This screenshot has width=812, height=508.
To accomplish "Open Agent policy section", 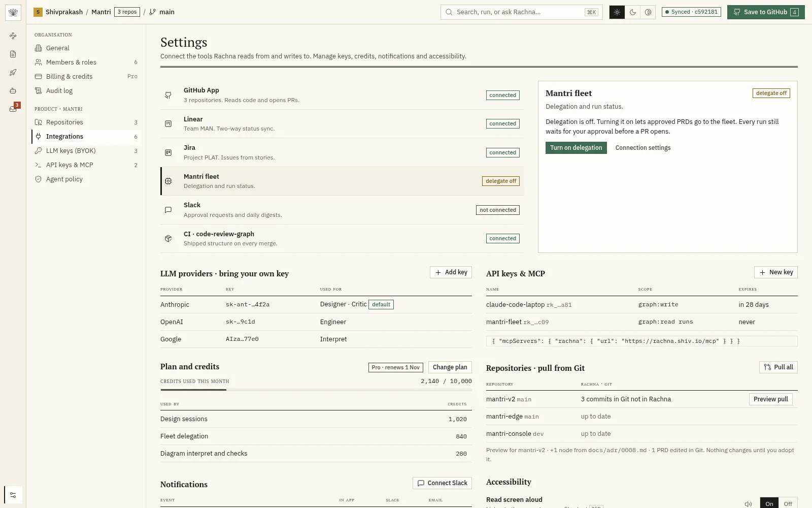I will [x=86, y=179].
